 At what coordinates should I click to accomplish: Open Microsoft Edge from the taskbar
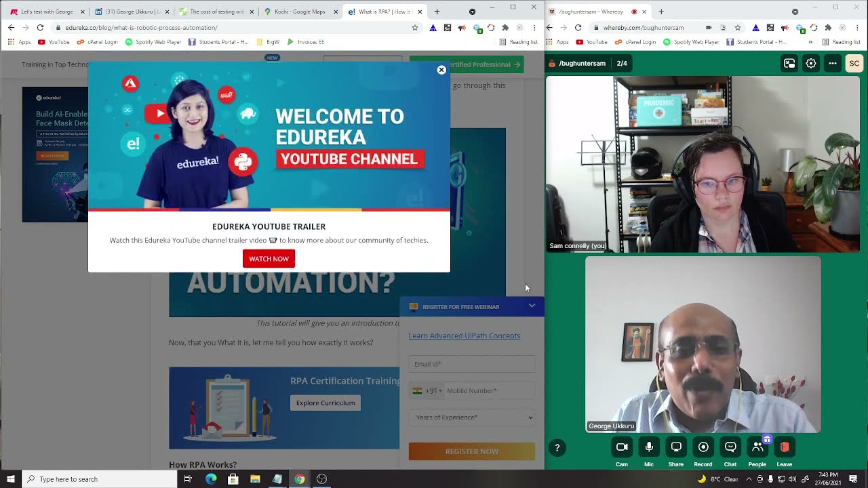(x=211, y=479)
